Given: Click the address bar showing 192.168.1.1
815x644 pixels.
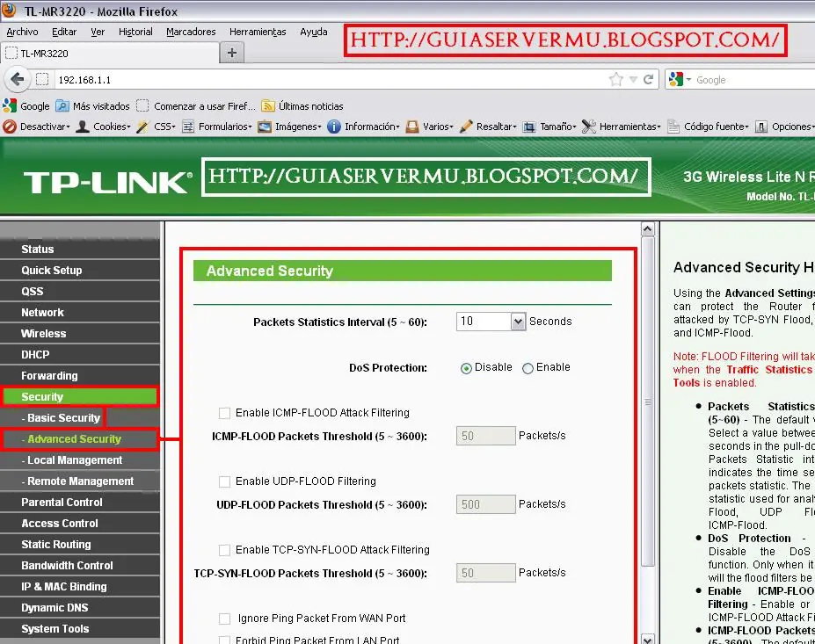Looking at the screenshot, I should point(332,79).
